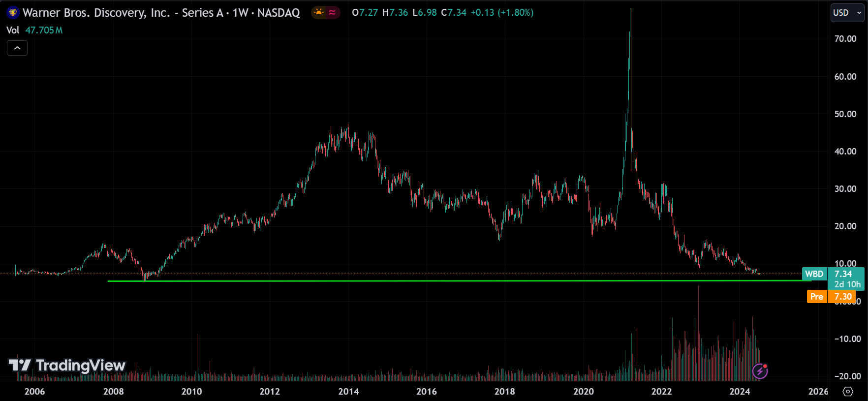Click the -20.00 price axis label

[847, 376]
